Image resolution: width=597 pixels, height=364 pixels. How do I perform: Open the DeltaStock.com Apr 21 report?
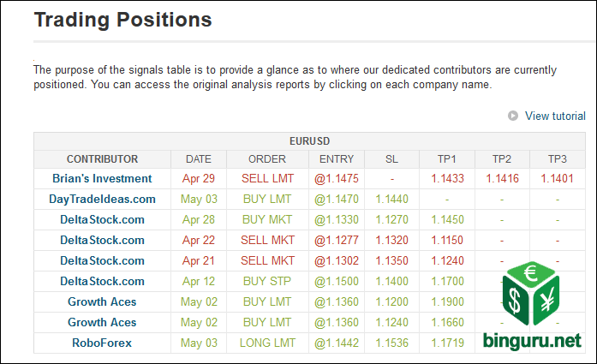click(102, 260)
